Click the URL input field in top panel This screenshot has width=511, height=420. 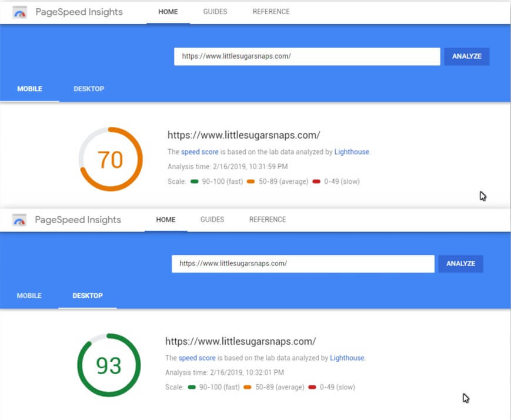(307, 56)
